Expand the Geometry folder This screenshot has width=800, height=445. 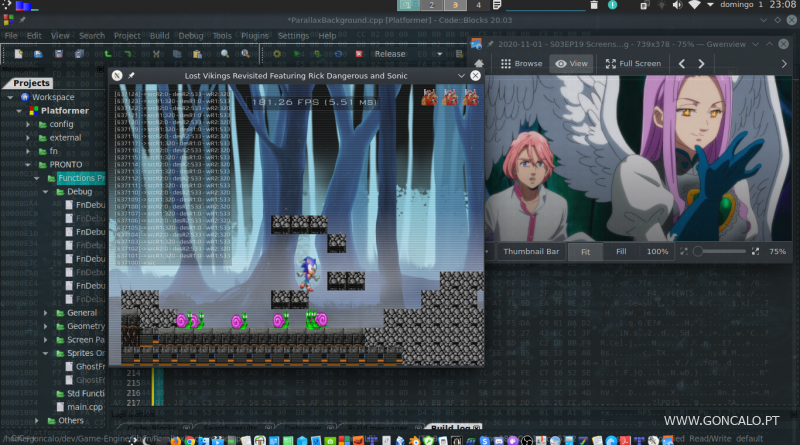click(46, 326)
